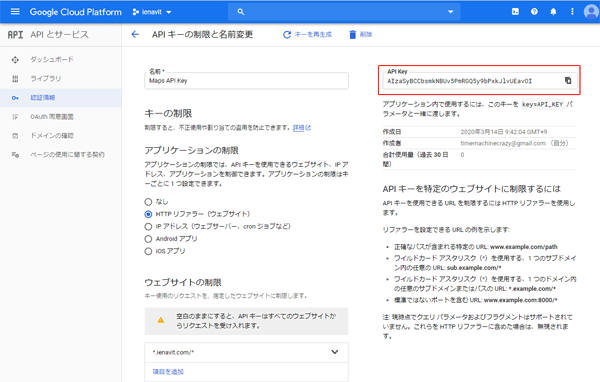The height and width of the screenshot is (382, 600).
Task: Open the help question mark icon
Action: pyautogui.click(x=534, y=12)
